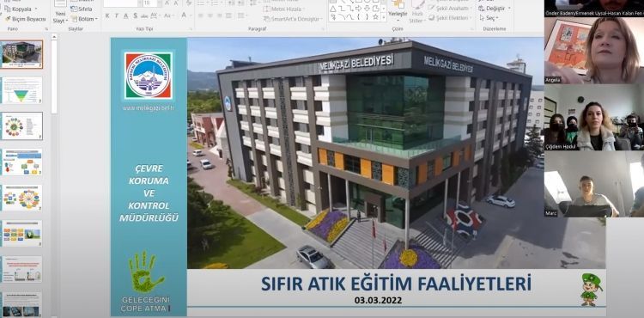The width and height of the screenshot is (644, 318).
Task: Click the www.melikgazi.bel.tr address text
Action: pos(149,108)
